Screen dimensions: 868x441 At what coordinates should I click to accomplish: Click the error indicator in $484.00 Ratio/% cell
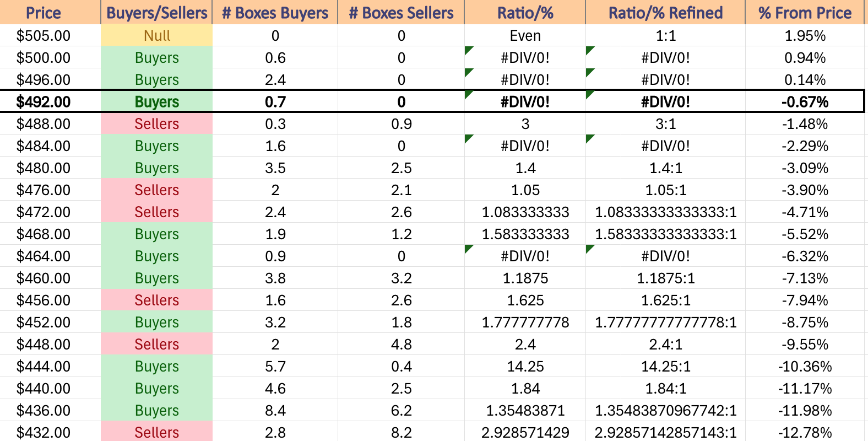tap(468, 138)
